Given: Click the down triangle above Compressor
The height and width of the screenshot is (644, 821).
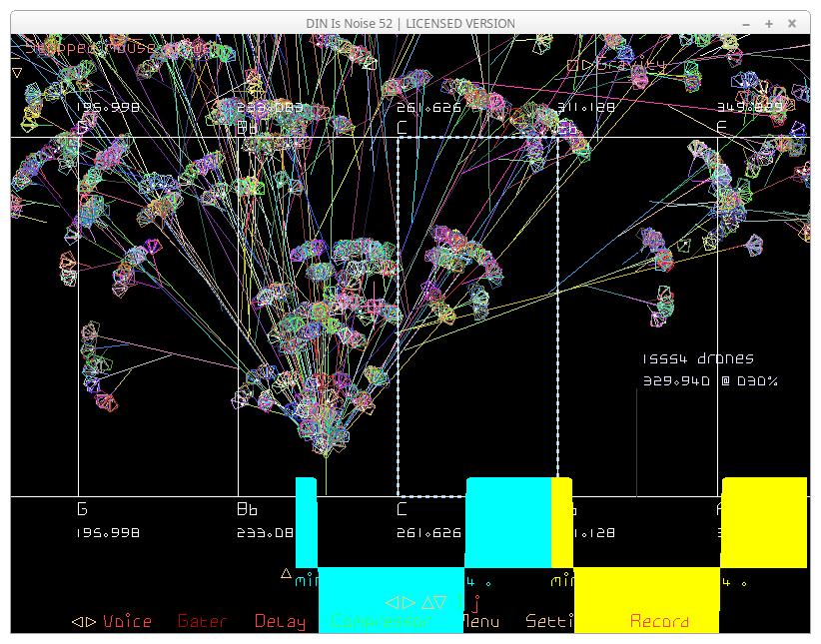Looking at the screenshot, I should 441,603.
